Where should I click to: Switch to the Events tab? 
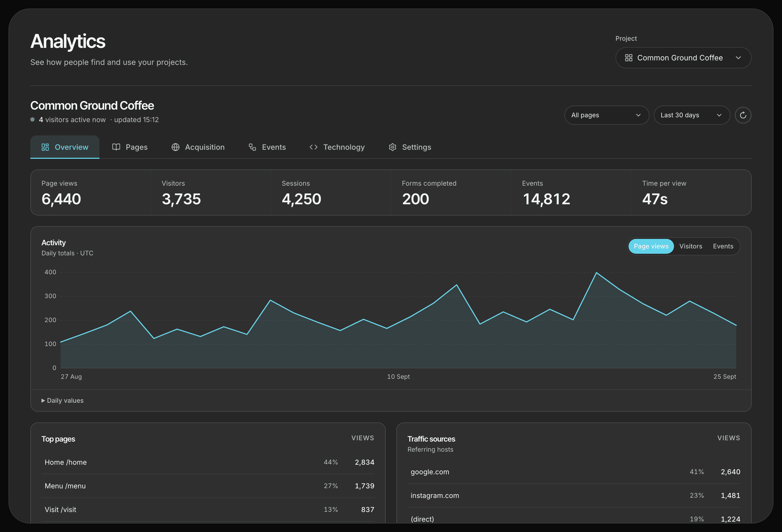(267, 147)
